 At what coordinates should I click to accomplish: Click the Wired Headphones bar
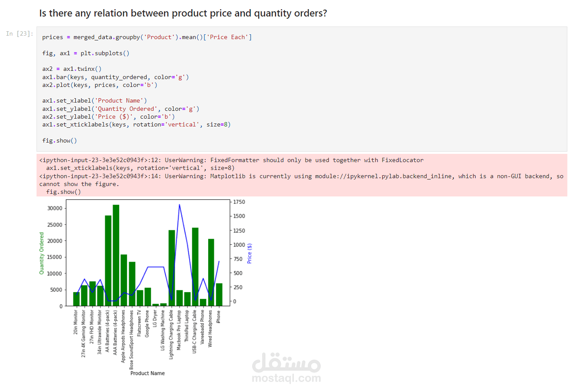coord(211,272)
